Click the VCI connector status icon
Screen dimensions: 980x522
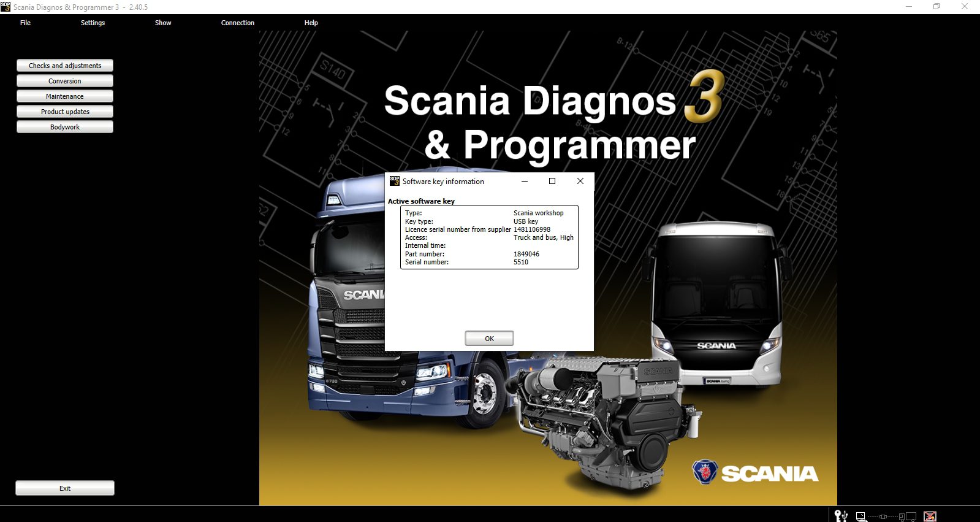883,516
